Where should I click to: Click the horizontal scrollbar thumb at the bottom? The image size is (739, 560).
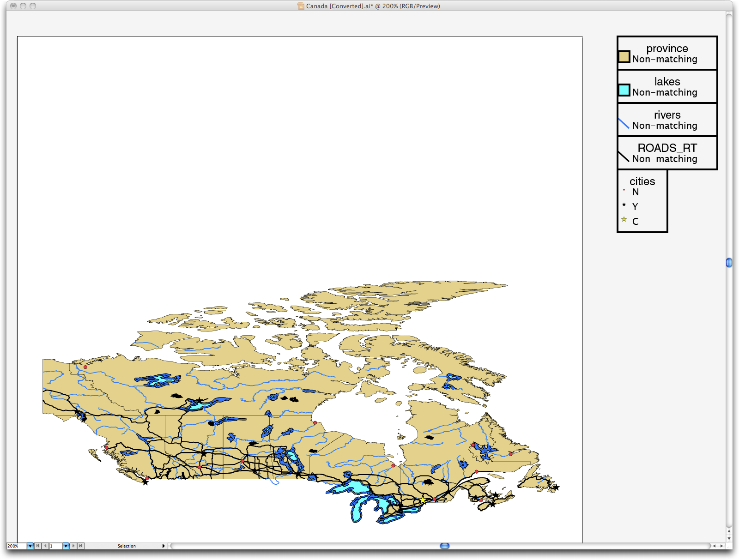coord(445,546)
